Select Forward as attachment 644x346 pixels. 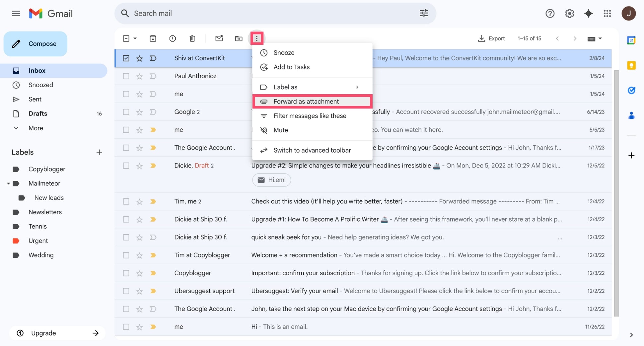click(x=312, y=102)
